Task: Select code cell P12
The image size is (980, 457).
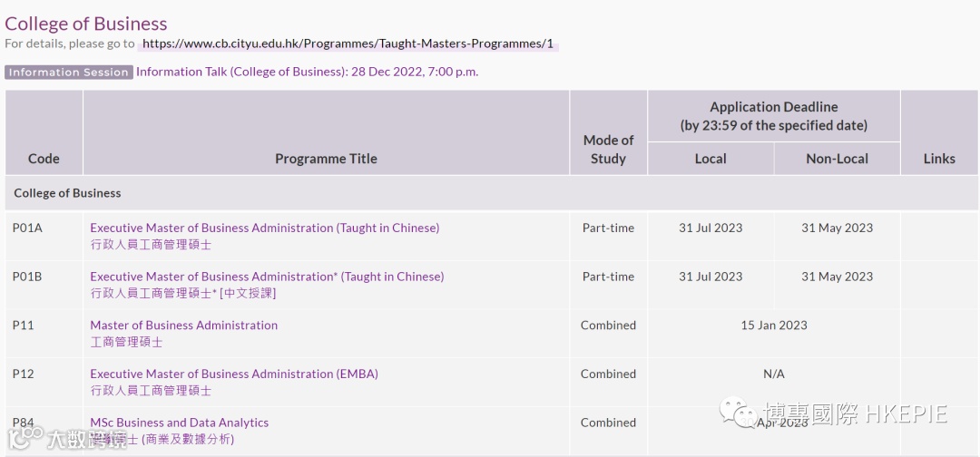Action: coord(44,382)
